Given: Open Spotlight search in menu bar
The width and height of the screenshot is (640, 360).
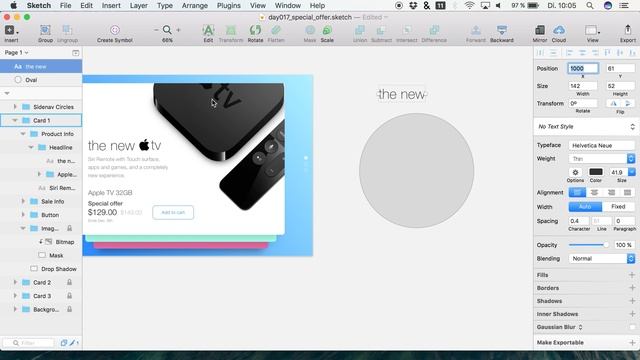Looking at the screenshot, I should 590,6.
